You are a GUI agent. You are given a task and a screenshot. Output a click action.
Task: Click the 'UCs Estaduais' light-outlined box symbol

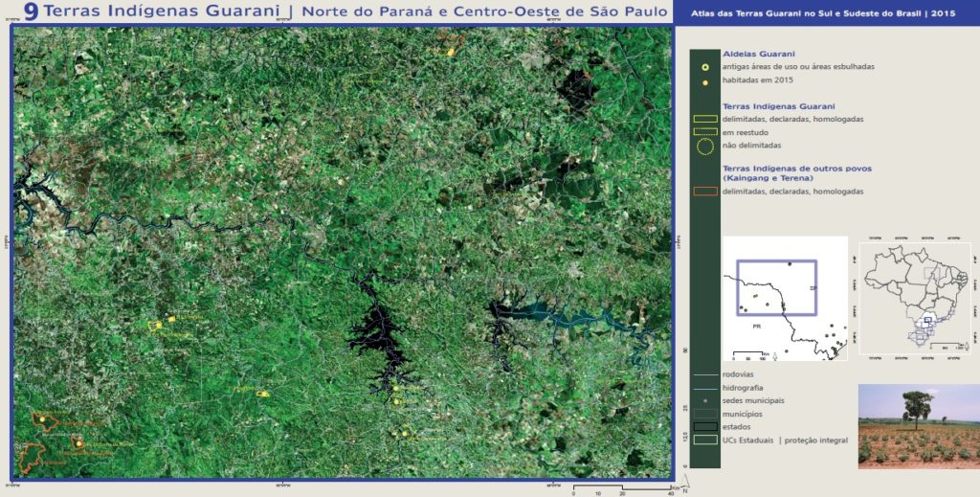[705, 441]
